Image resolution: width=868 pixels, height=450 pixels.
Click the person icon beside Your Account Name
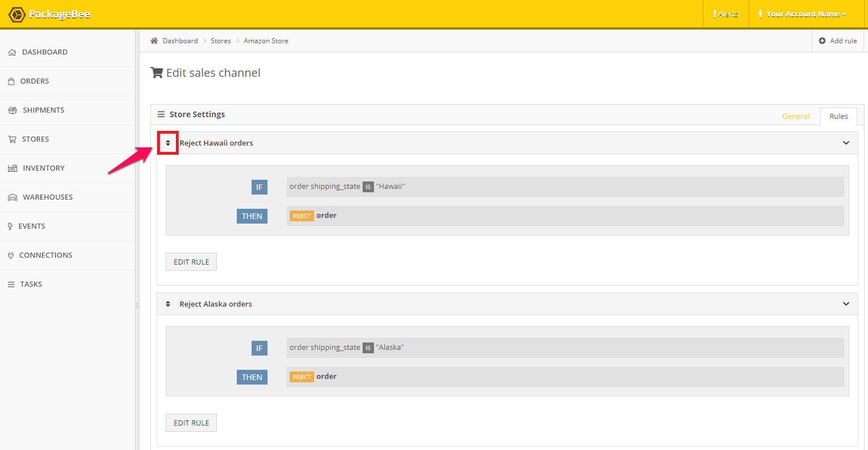tap(760, 14)
